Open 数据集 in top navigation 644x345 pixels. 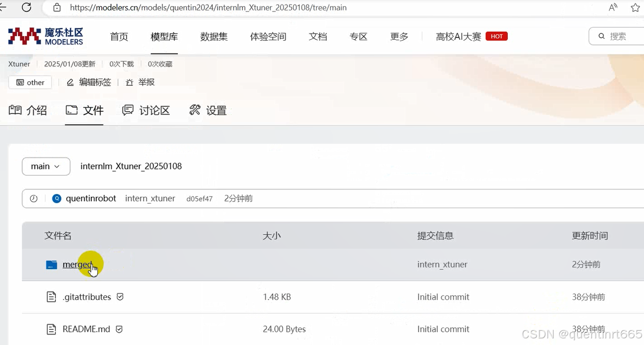(214, 36)
